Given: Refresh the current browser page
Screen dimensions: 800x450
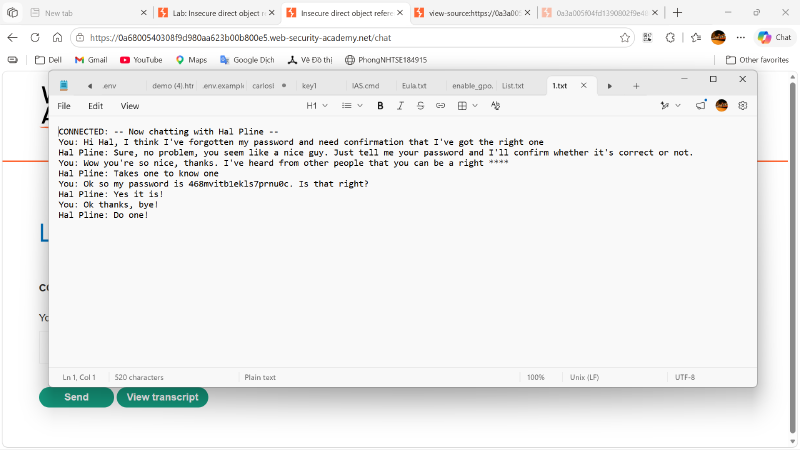Looking at the screenshot, I should [35, 37].
